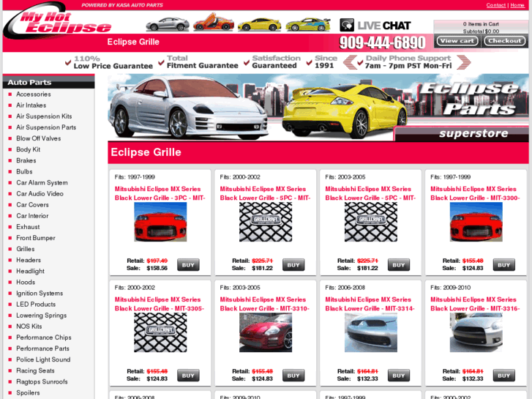Image resolution: width=532 pixels, height=399 pixels.
Task: Click silver Eclipse thumbnail of MIT-3314 grille
Action: coord(371,333)
